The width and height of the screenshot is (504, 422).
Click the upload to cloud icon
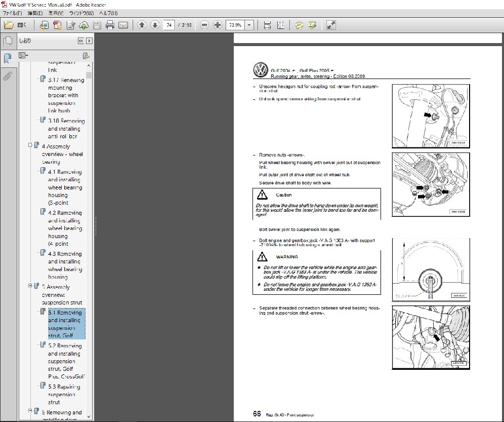click(x=84, y=25)
